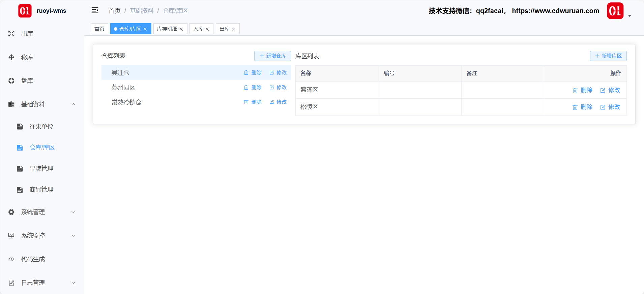Delete the 吴江仓 warehouse
The height and width of the screenshot is (294, 644).
253,73
